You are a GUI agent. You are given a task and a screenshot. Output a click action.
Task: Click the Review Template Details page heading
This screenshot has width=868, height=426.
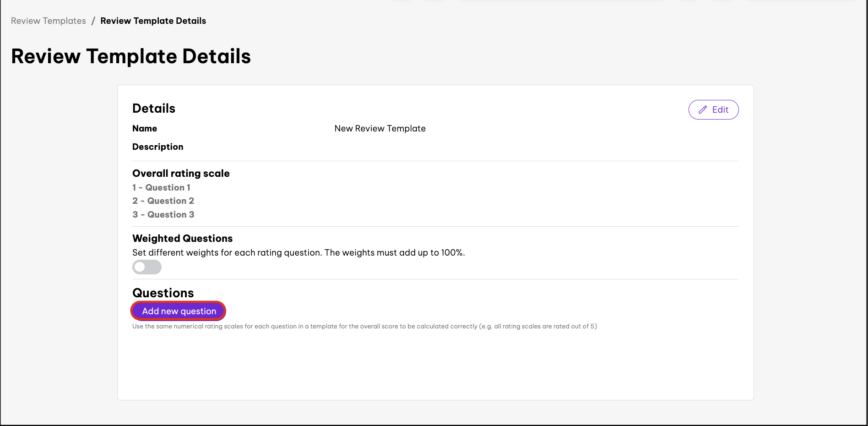click(x=131, y=56)
